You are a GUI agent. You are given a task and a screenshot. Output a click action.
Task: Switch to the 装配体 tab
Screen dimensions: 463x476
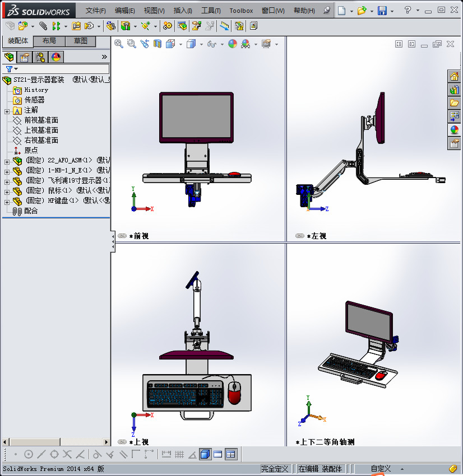pyautogui.click(x=18, y=41)
